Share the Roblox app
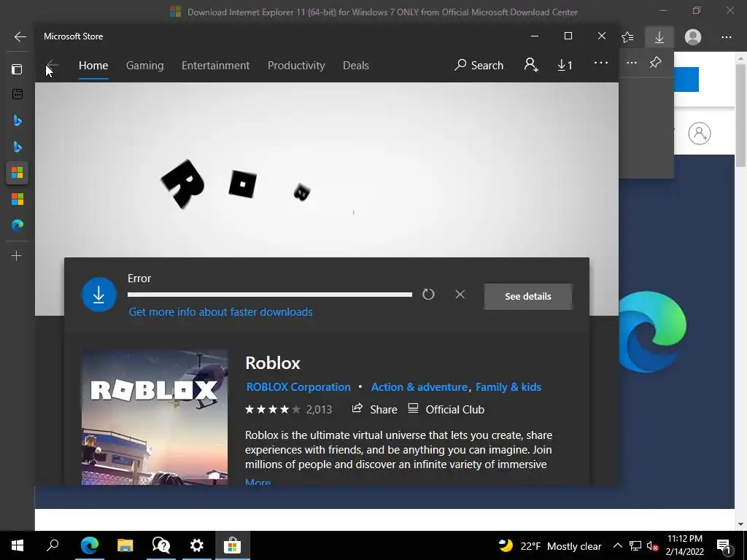This screenshot has height=560, width=747. coord(374,409)
